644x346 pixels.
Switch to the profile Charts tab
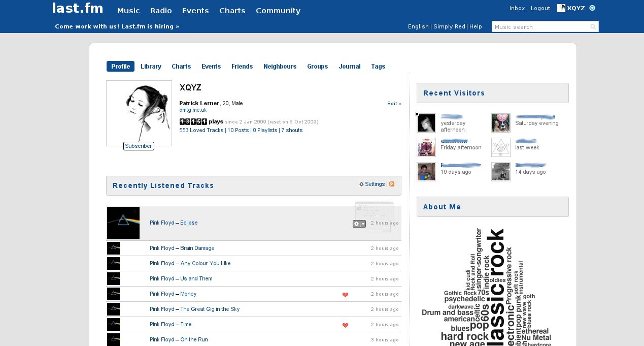click(181, 67)
